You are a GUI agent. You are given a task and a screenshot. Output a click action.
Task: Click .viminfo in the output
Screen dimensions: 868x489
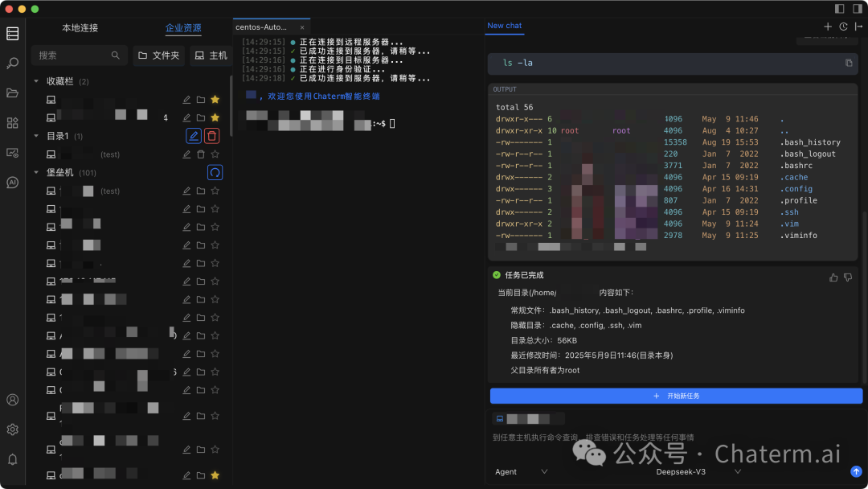coord(799,236)
